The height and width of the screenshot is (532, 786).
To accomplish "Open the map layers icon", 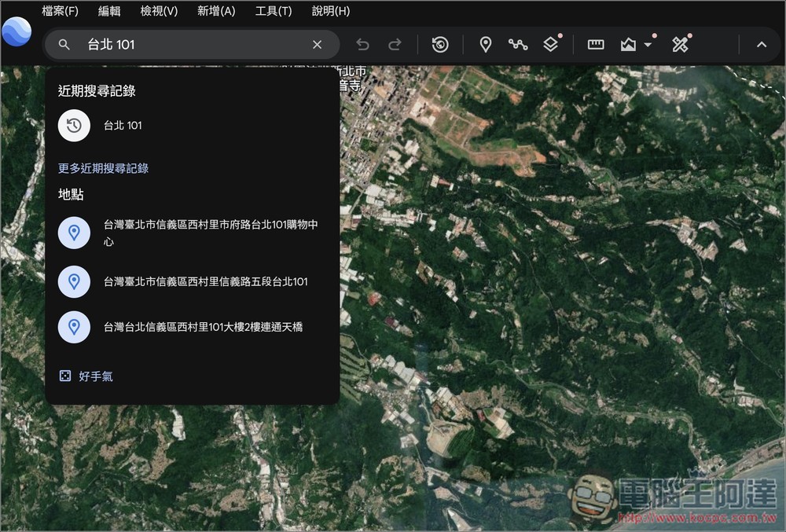I will [550, 45].
